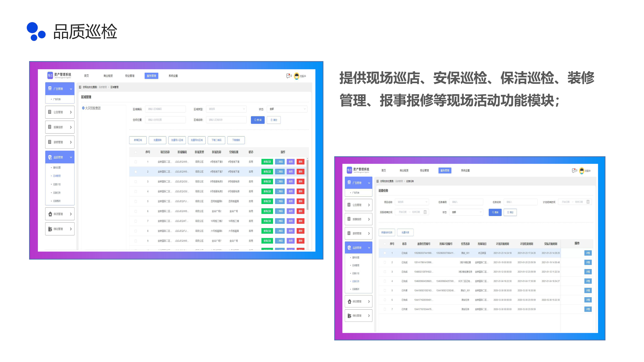Click the 保洁管理 house icon in left window
644x362 pixels.
point(50,214)
